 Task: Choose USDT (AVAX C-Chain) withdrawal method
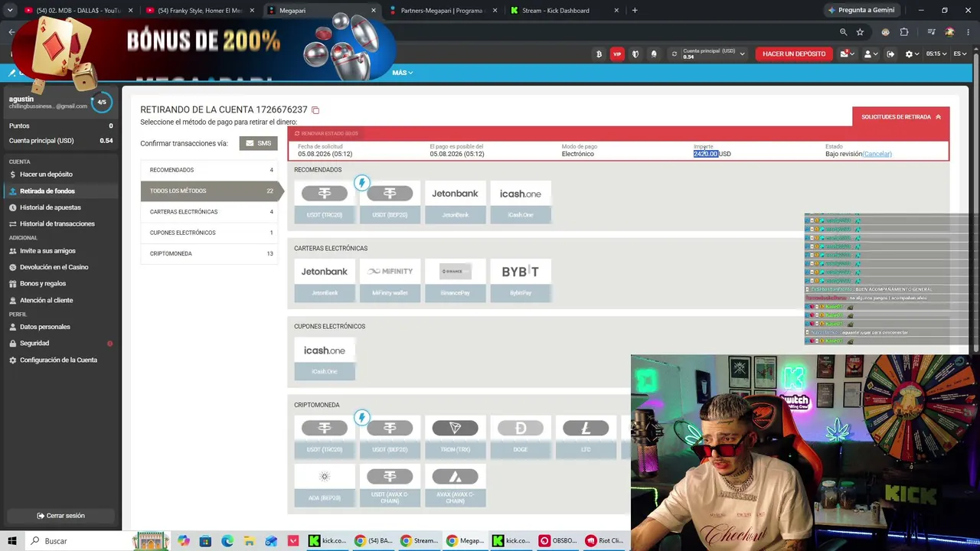390,485
